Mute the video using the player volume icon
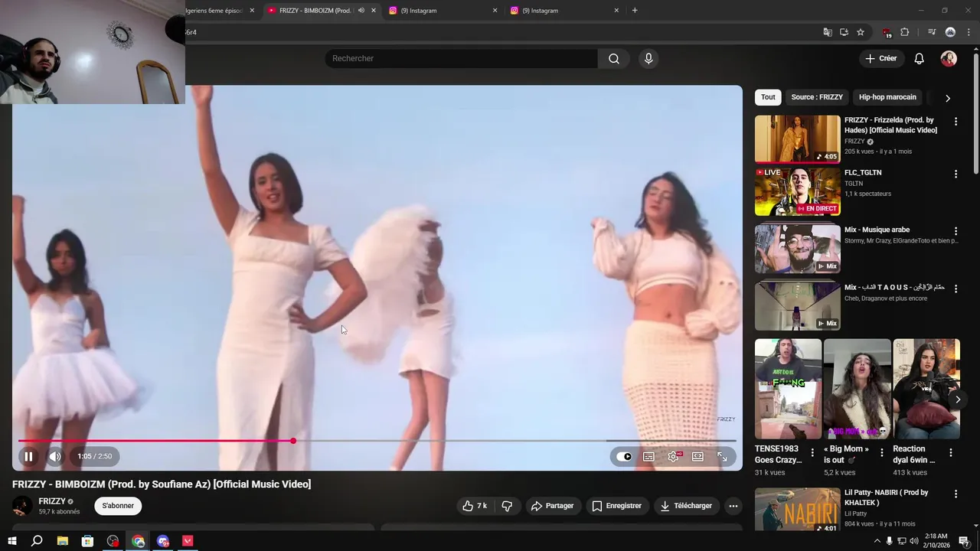Image resolution: width=980 pixels, height=551 pixels. 55,457
